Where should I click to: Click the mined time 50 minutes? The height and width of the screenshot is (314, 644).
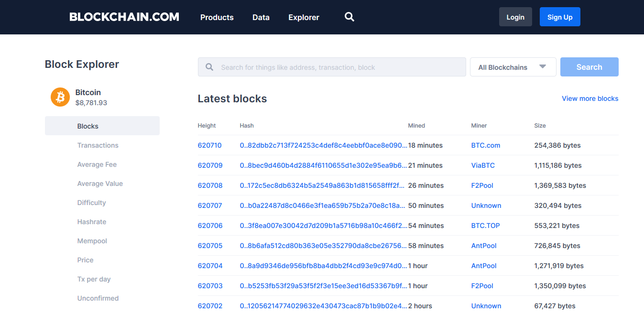coord(426,206)
